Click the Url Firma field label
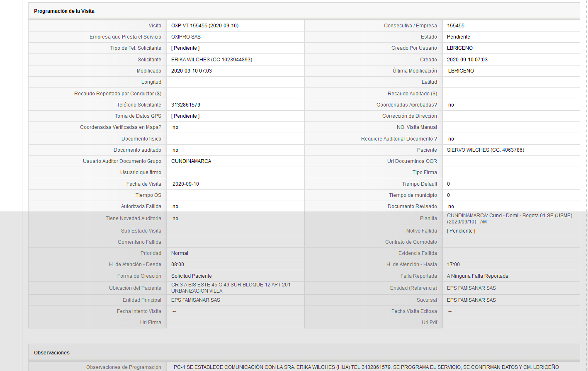 (151, 323)
